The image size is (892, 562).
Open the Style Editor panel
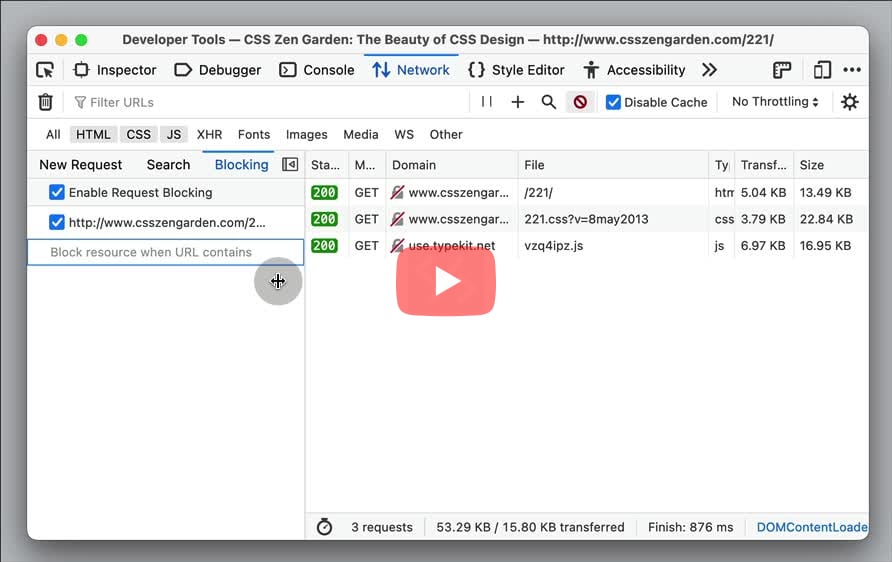click(516, 70)
